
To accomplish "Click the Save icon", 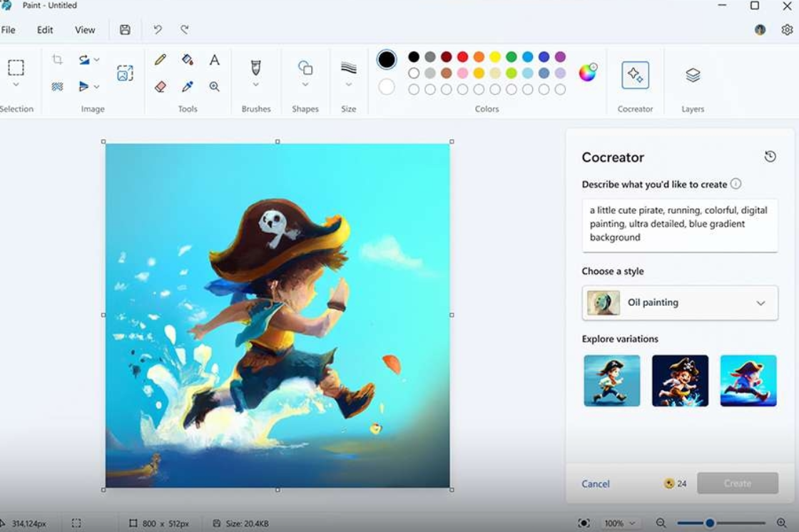I will (x=125, y=30).
